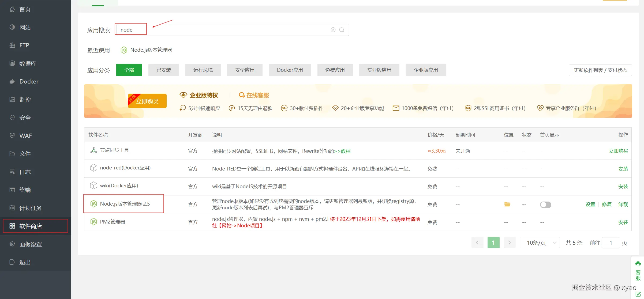Switch to the Docker应用 category
Viewport: 644px width, 299px height.
[x=290, y=70]
